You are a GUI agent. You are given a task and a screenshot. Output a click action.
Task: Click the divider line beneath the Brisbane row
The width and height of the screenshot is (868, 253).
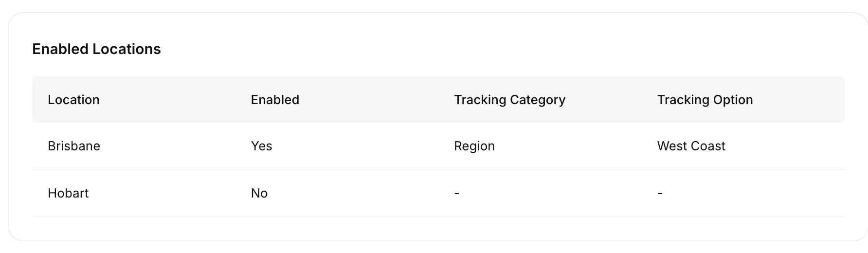438,169
